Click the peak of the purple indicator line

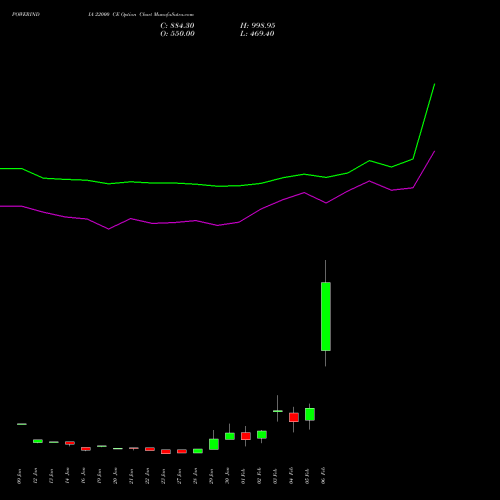pos(434,151)
